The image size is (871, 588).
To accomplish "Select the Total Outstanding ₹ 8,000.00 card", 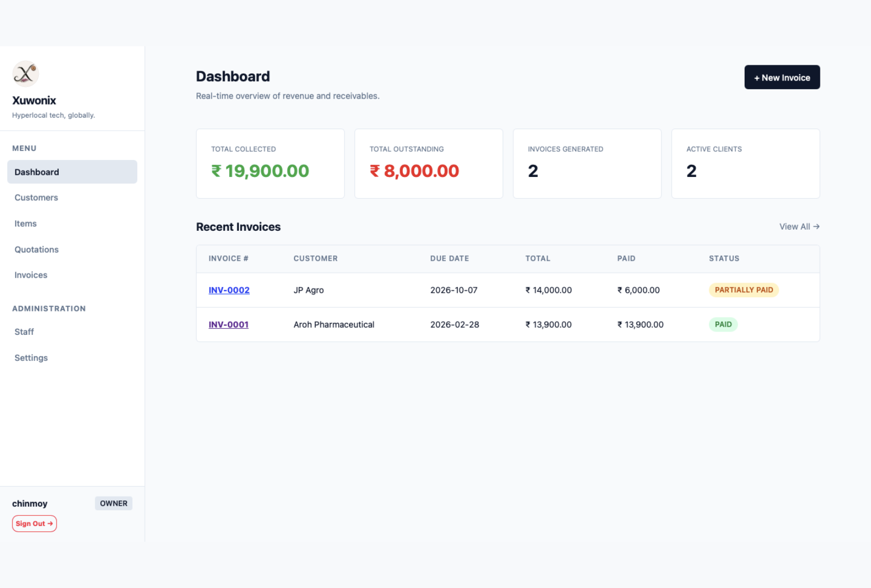I will coord(428,164).
